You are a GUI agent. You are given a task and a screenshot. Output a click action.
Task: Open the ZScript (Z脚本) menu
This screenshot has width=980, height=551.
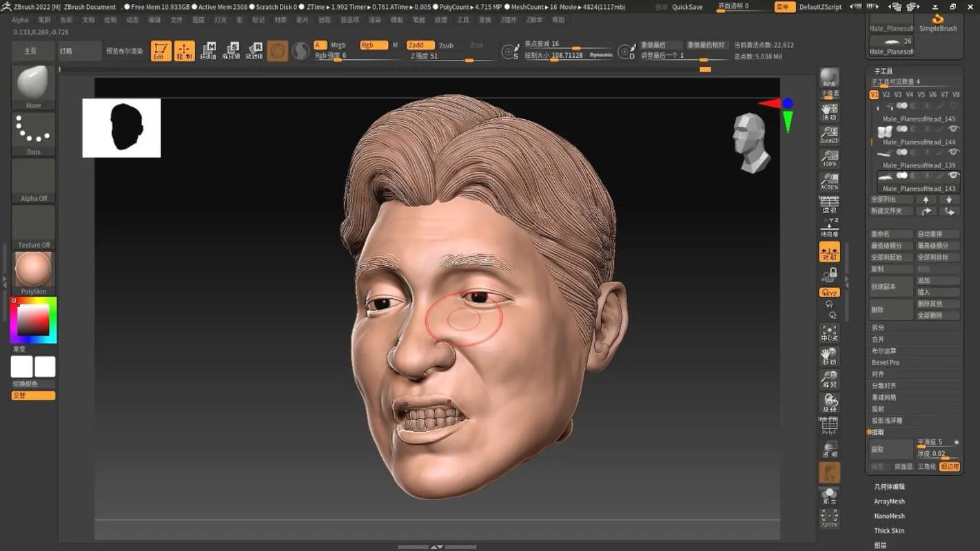click(534, 20)
